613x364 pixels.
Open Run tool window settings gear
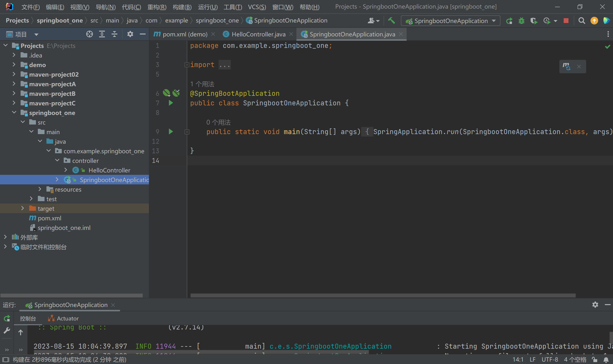pos(595,305)
